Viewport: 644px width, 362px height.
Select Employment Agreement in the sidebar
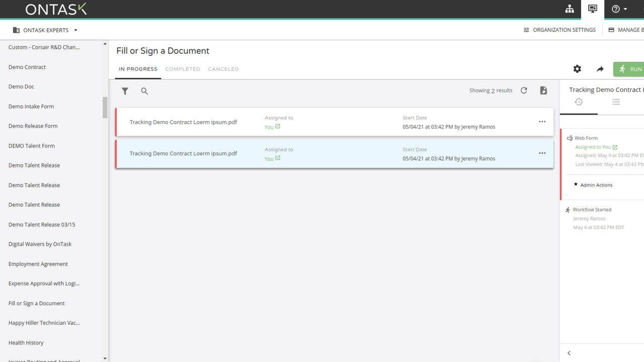coord(38,264)
